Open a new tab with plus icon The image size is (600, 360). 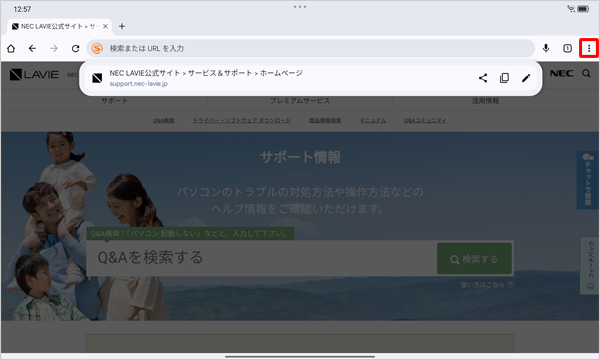(122, 26)
